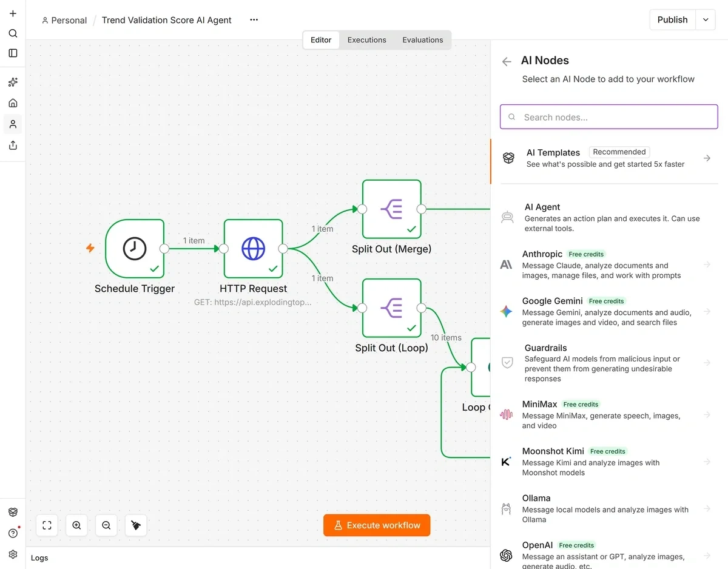Viewport: 728px width, 569px height.
Task: Open the help question mark icon
Action: (x=13, y=533)
